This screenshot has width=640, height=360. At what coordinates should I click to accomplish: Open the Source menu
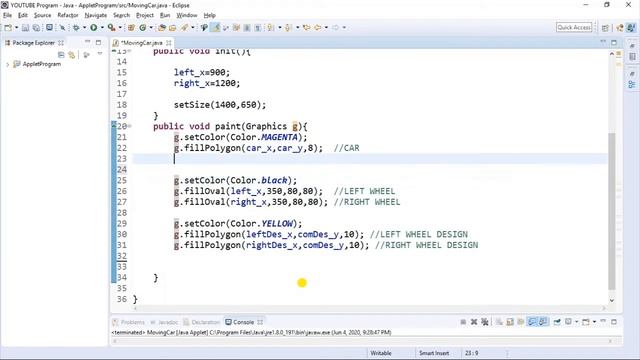pos(42,15)
